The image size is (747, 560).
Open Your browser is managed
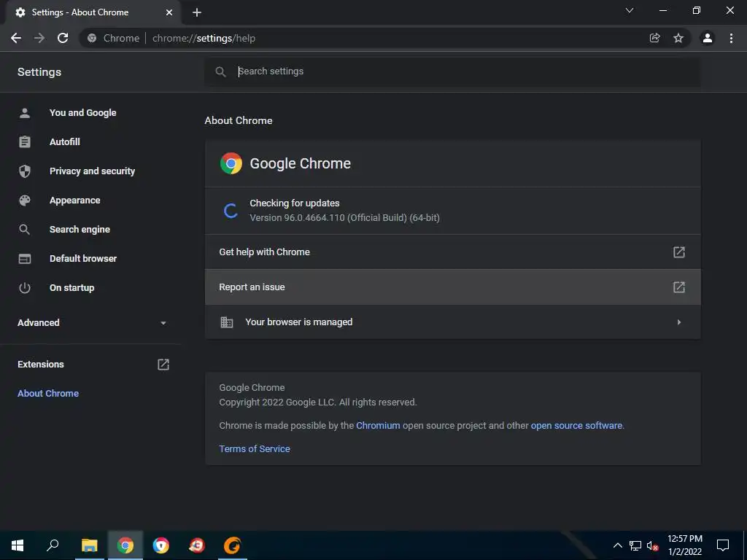[x=452, y=322]
